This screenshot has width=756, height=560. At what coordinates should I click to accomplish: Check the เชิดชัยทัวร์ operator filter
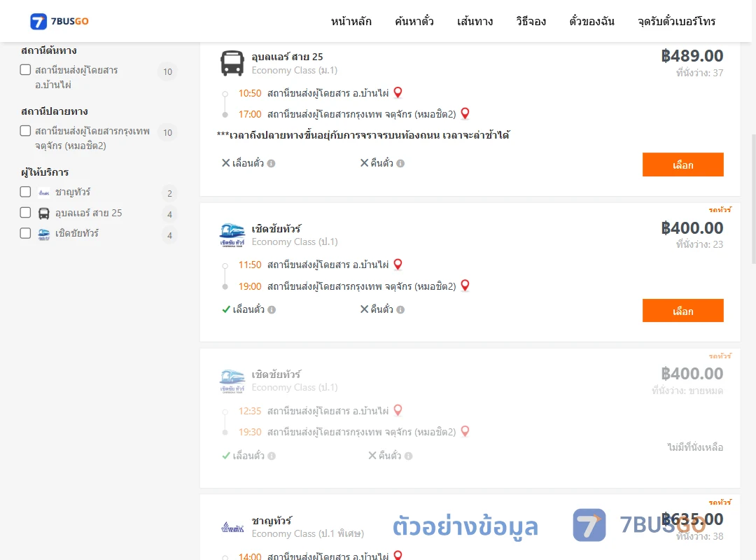[26, 233]
